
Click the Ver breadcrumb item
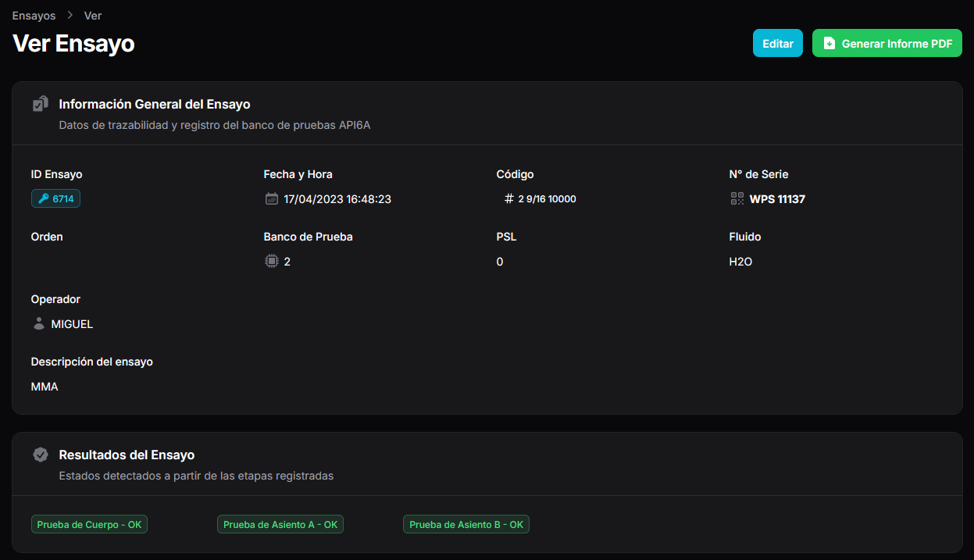pos(93,16)
